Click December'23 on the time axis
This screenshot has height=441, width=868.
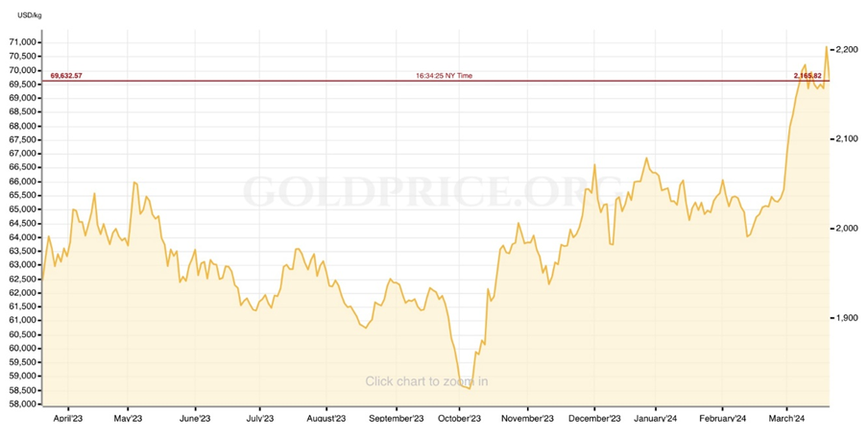pos(594,418)
